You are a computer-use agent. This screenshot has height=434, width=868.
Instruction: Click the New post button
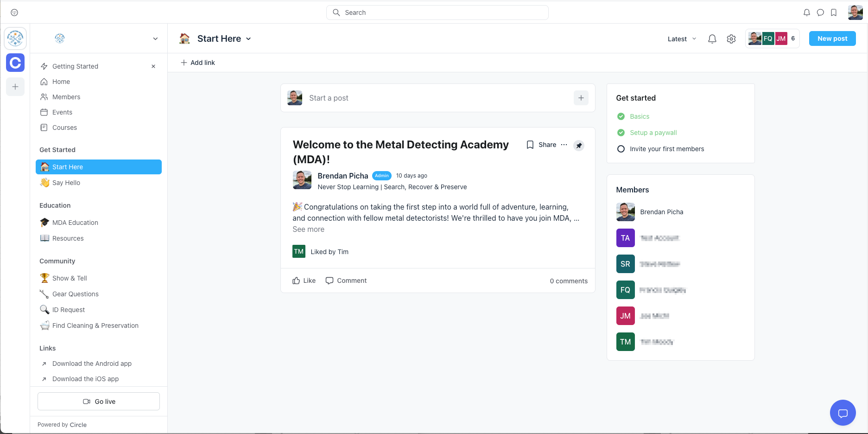(x=832, y=38)
